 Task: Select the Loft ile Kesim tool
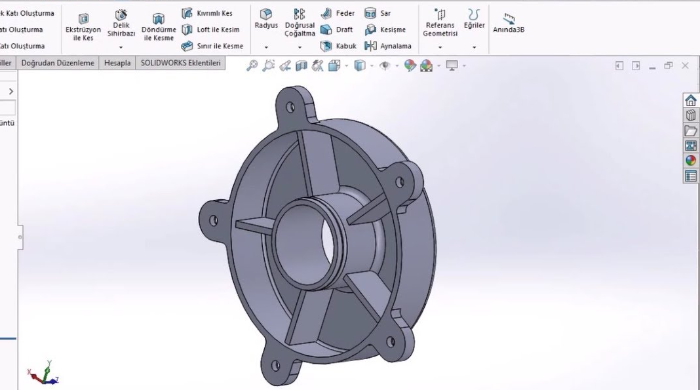click(211, 29)
